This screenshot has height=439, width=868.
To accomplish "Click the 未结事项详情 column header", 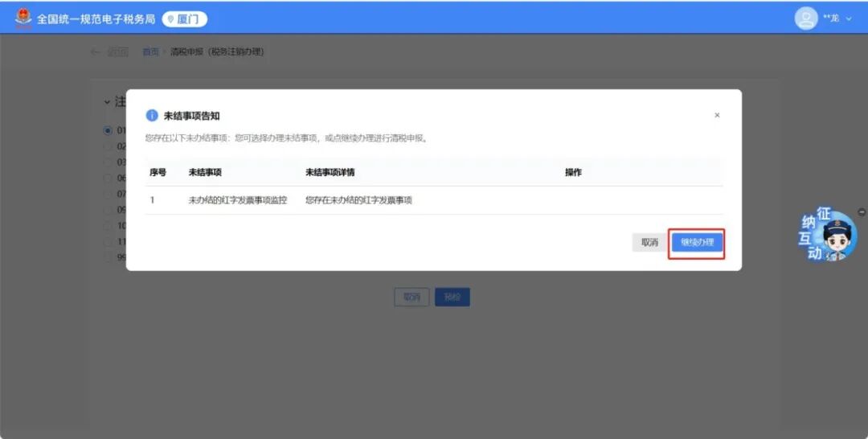I will pos(330,173).
